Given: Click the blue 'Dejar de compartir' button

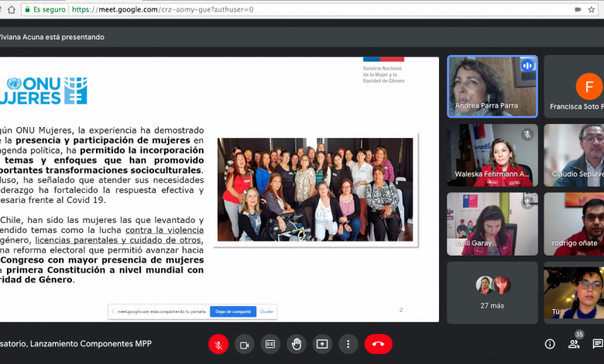Looking at the screenshot, I should [232, 311].
